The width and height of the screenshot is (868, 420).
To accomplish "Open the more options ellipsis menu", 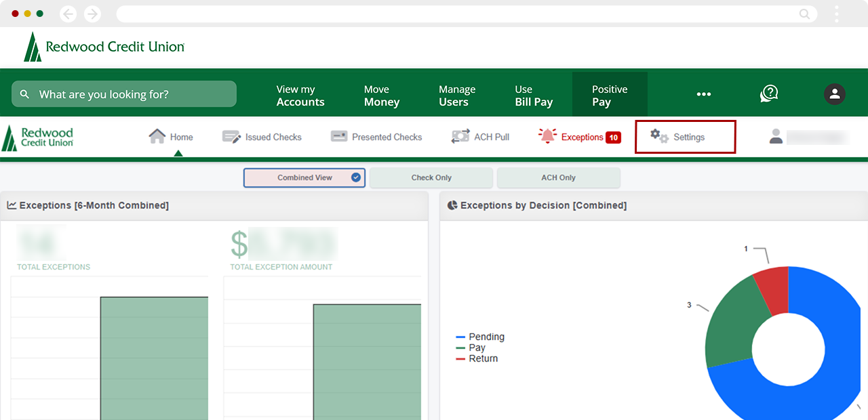I will (x=704, y=94).
